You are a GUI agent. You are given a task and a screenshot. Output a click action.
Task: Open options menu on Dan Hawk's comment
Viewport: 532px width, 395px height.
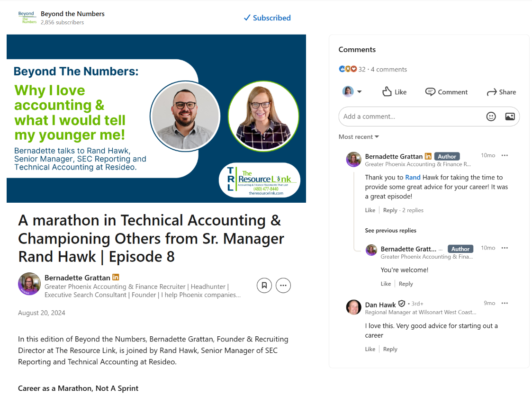pyautogui.click(x=505, y=304)
